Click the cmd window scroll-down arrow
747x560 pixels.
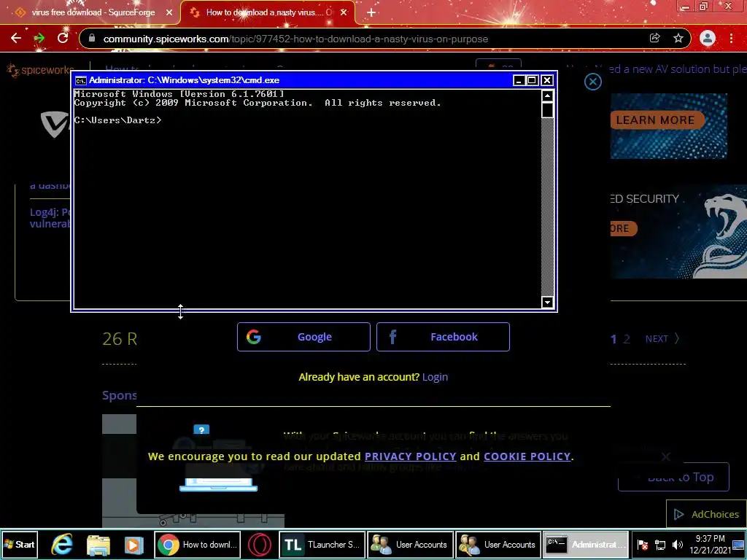click(x=547, y=303)
